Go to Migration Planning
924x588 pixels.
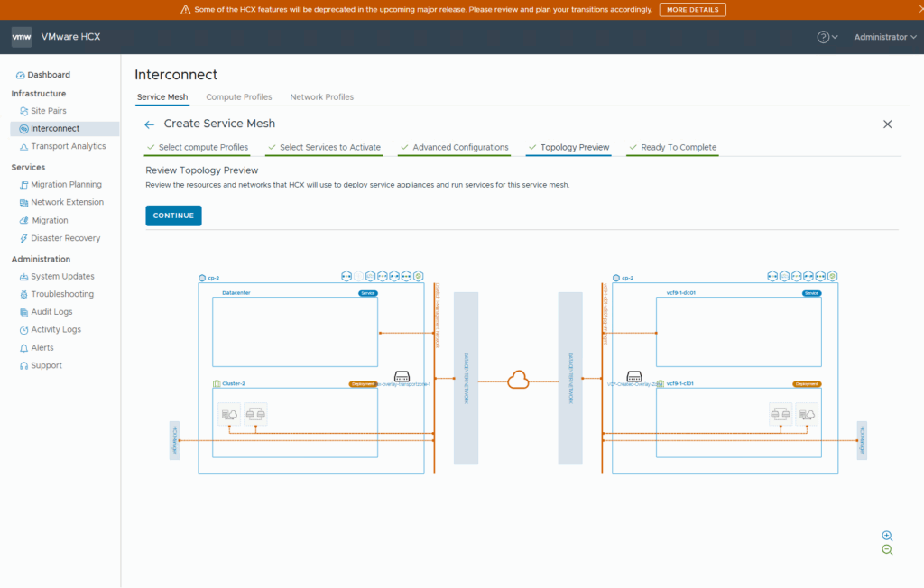[x=66, y=185]
